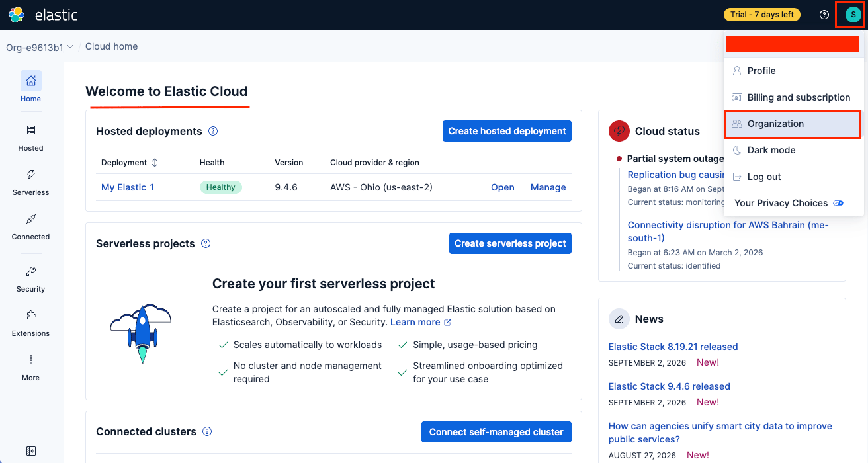
Task: Click Current status: identified text
Action: [x=674, y=266]
